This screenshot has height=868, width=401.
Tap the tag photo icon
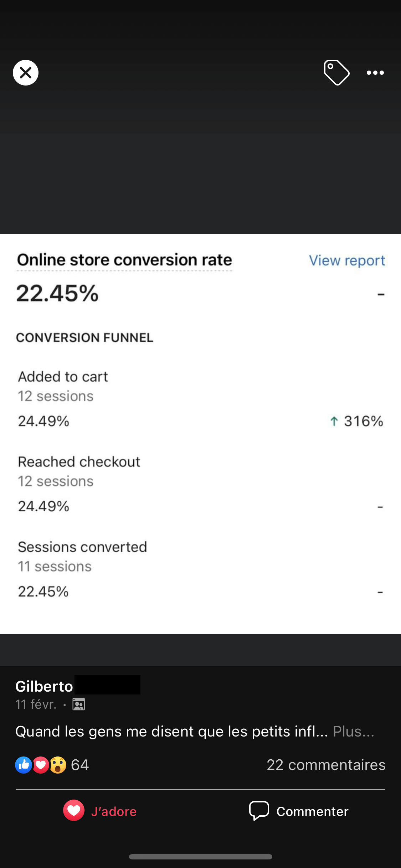336,73
